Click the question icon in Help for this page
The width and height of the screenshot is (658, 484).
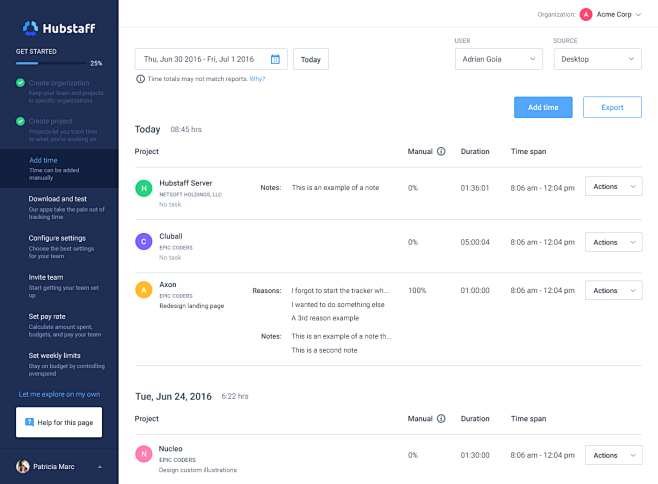(x=29, y=422)
